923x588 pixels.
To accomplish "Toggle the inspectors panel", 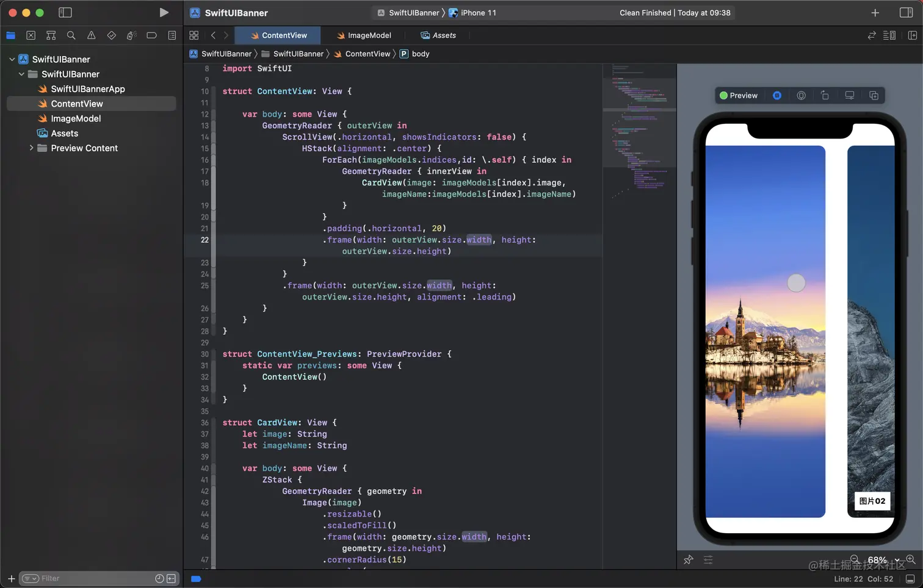I will [x=906, y=12].
